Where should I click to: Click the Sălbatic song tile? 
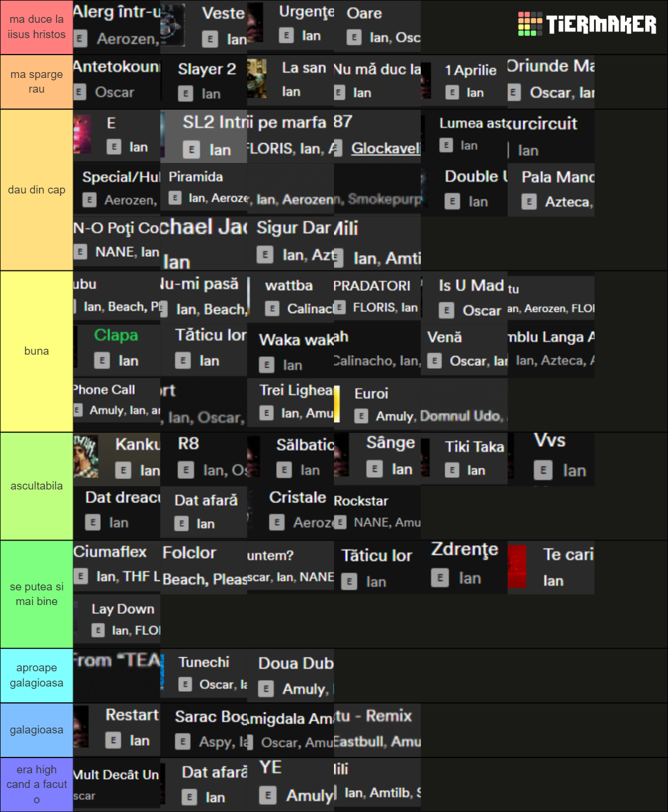[x=290, y=459]
